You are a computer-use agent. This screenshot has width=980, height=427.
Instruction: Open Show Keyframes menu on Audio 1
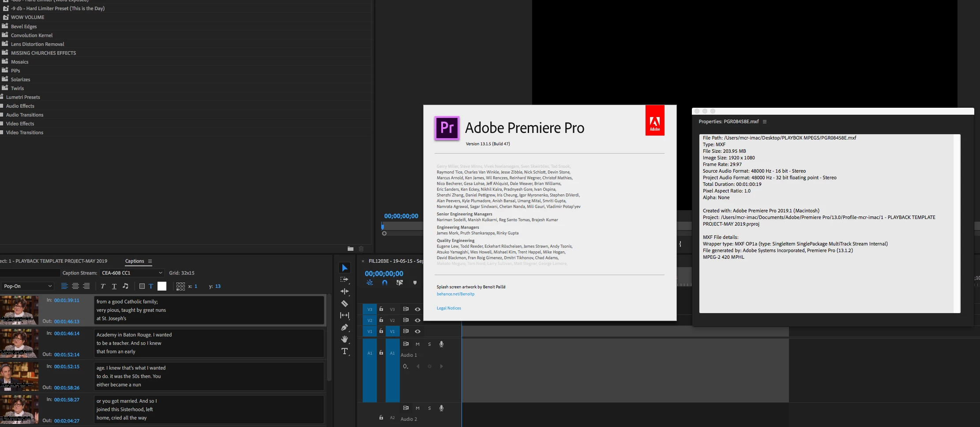[406, 366]
